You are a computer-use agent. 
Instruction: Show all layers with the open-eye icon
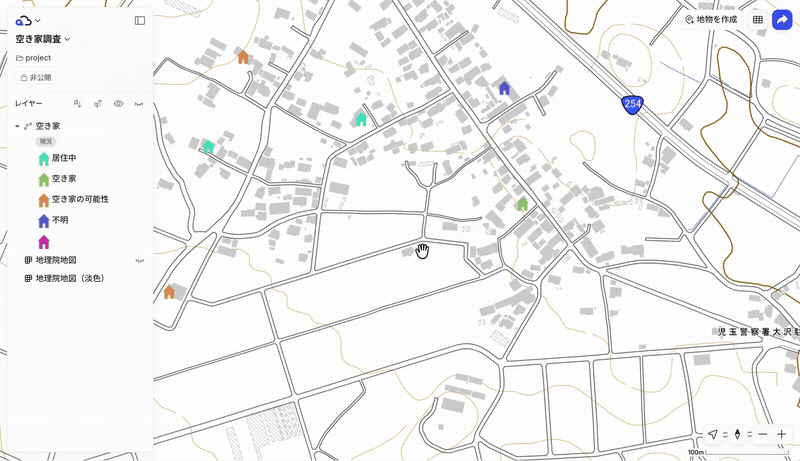(118, 104)
